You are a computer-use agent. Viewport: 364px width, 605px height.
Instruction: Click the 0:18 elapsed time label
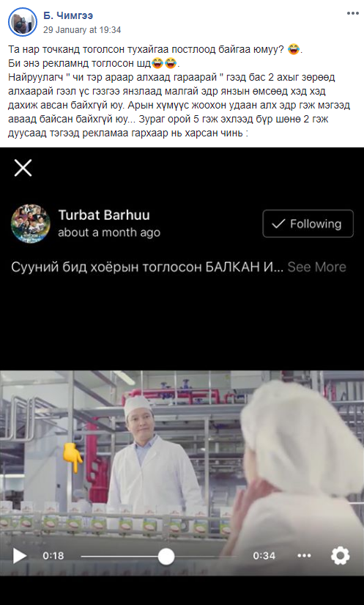tap(53, 556)
